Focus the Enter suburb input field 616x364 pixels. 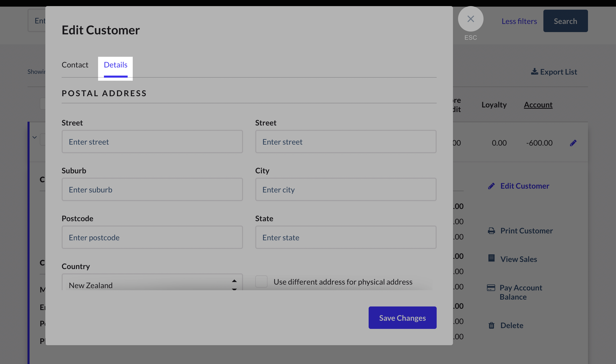coord(152,190)
